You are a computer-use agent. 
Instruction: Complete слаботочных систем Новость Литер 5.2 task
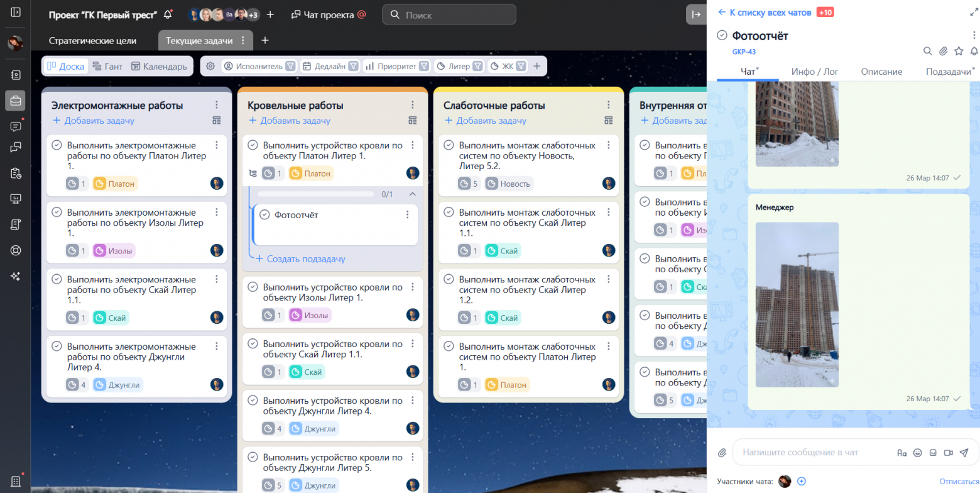tap(449, 145)
